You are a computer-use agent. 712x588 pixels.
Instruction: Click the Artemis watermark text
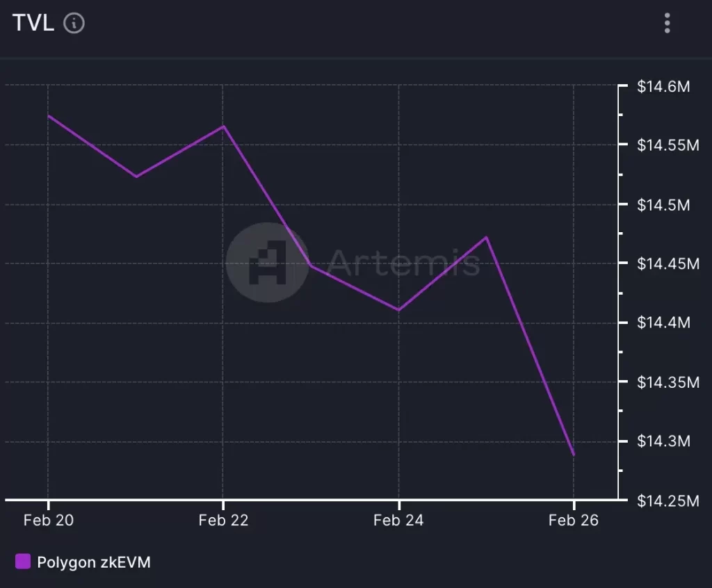(x=403, y=263)
